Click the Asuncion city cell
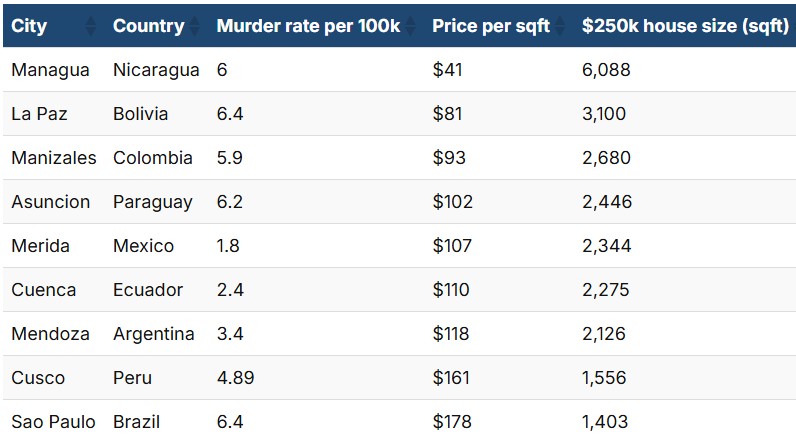This screenshot has width=796, height=436. tap(50, 202)
